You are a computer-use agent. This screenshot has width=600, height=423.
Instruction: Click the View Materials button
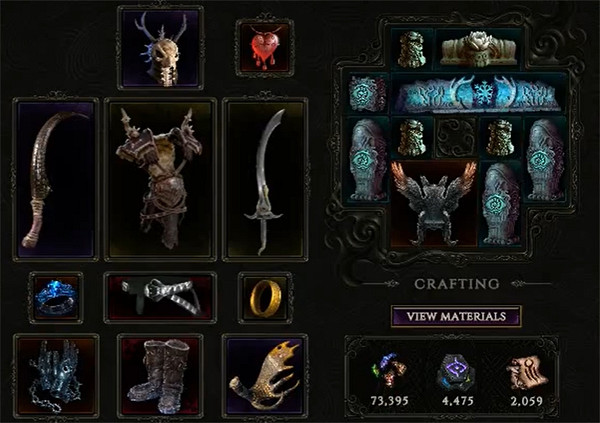click(456, 317)
